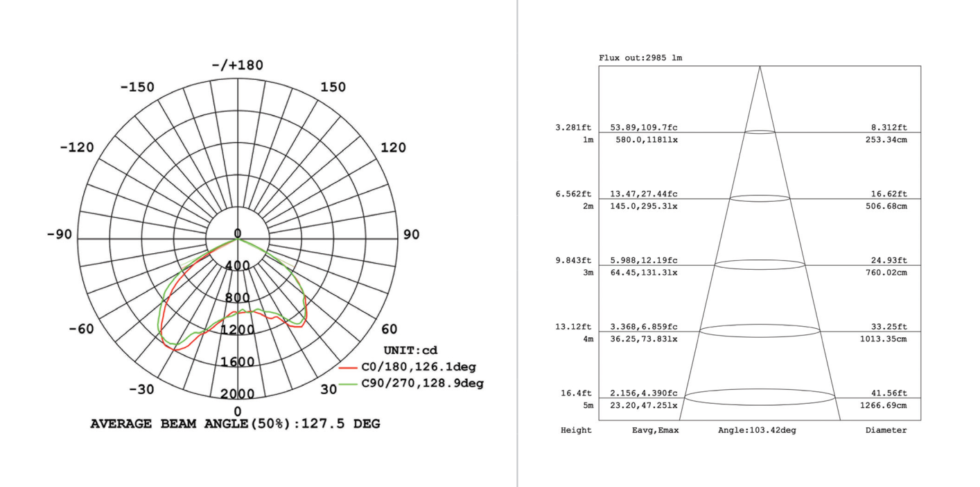This screenshot has width=980, height=487.
Task: Click the "53.89,109.7fc" illuminance value
Action: click(x=644, y=128)
